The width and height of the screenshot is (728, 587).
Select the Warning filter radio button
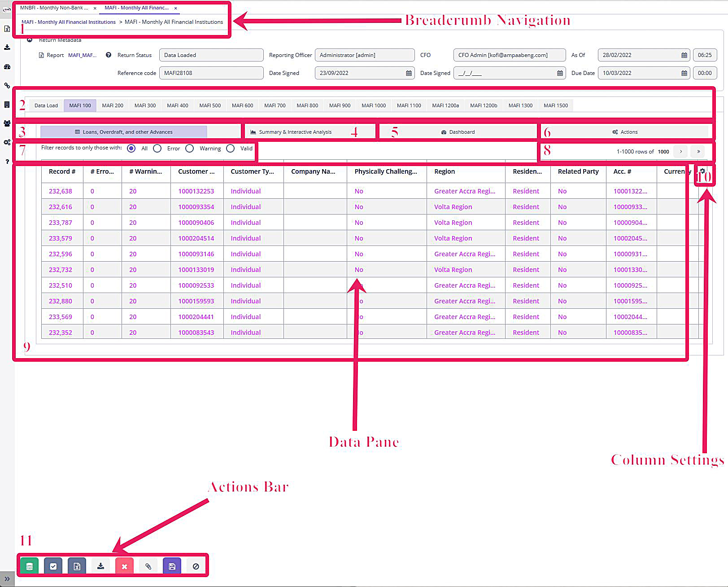click(190, 148)
